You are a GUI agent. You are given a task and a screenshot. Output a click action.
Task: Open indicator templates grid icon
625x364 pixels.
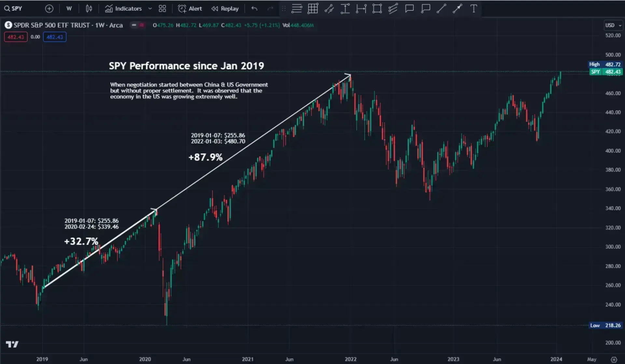click(x=162, y=9)
